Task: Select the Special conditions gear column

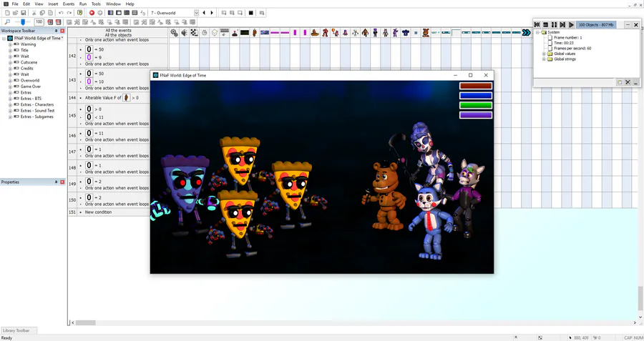Action: pos(174,33)
